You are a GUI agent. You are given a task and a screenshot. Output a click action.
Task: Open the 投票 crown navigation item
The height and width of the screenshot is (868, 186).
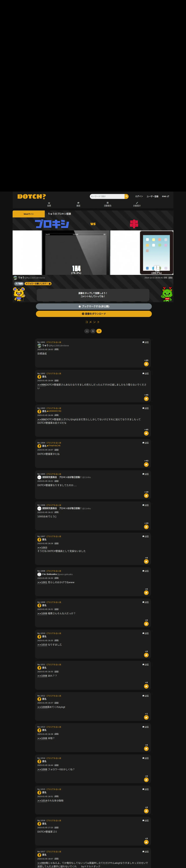49,204
